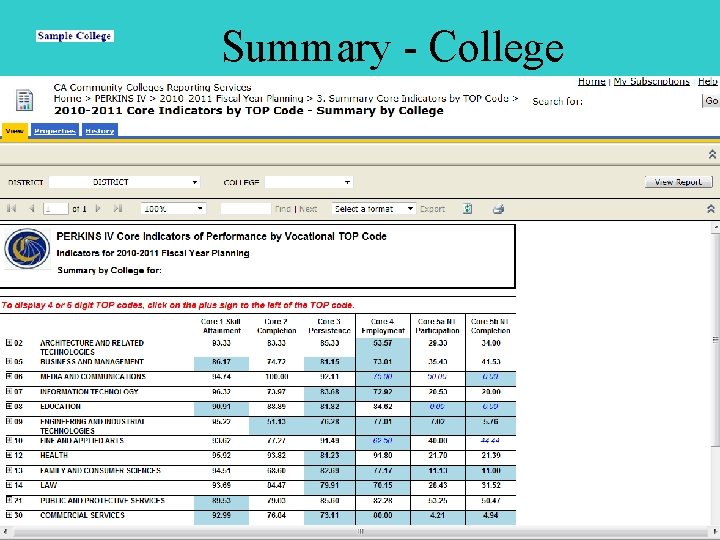The image size is (720, 540).
Task: Click 2010-2011 Fiscal Year Planning breadcrumb
Action: click(231, 98)
